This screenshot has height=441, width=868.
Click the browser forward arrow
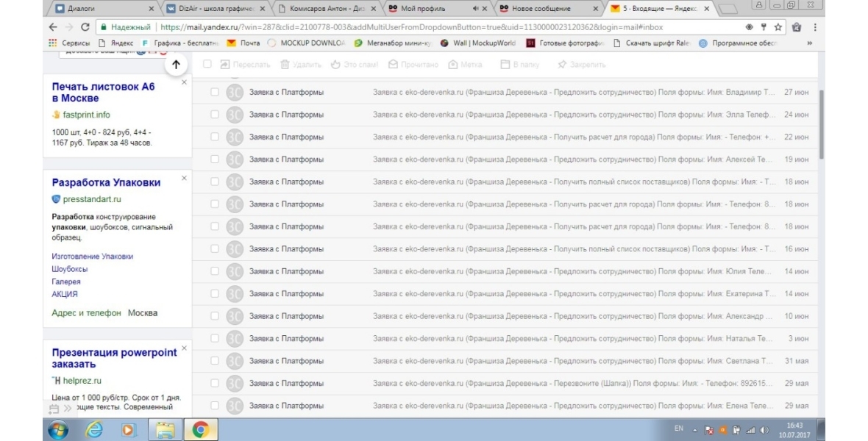click(68, 27)
